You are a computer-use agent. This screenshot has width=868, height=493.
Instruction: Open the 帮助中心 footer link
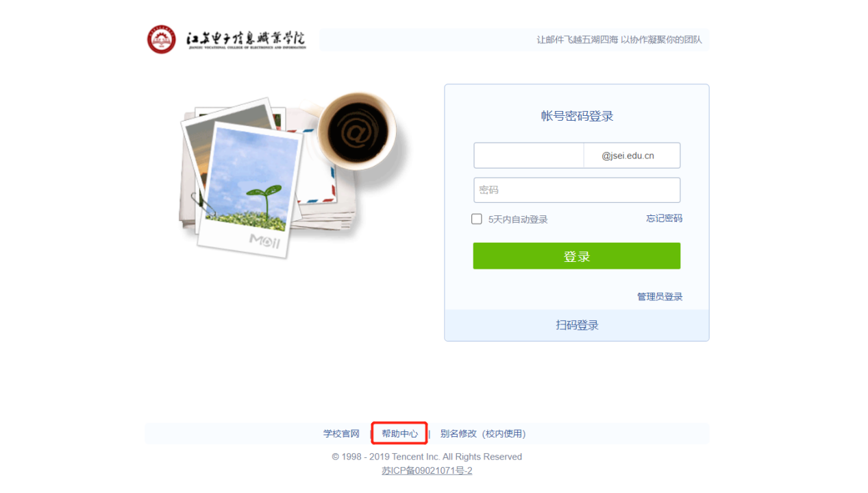[x=400, y=433]
